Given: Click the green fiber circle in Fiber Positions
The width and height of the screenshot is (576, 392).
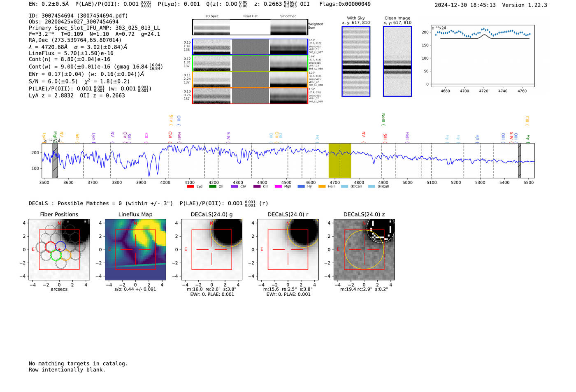Looking at the screenshot, I should pos(55,256).
